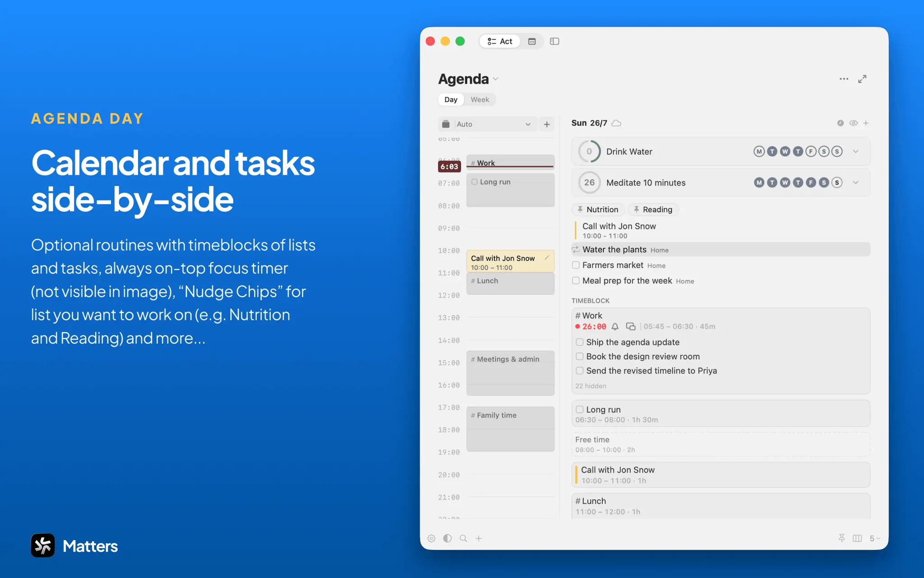The width and height of the screenshot is (924, 578).
Task: Check Ship the agenda update
Action: tap(580, 342)
